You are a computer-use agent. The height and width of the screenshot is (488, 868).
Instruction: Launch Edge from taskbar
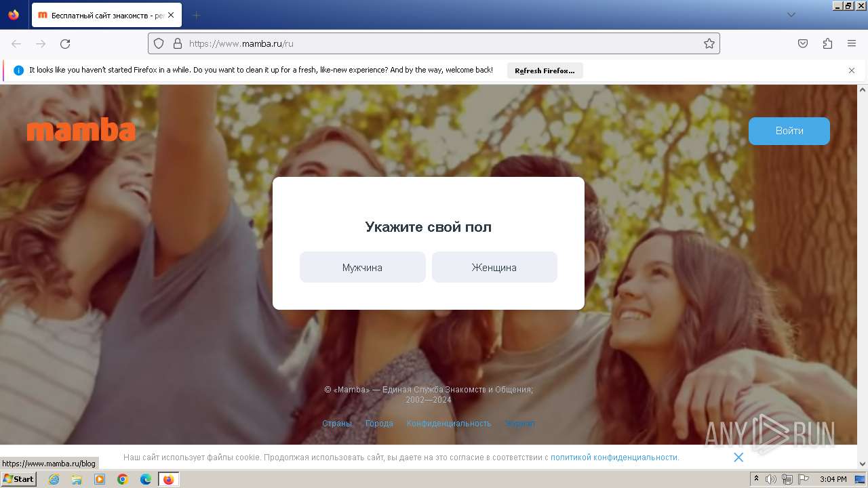(146, 479)
